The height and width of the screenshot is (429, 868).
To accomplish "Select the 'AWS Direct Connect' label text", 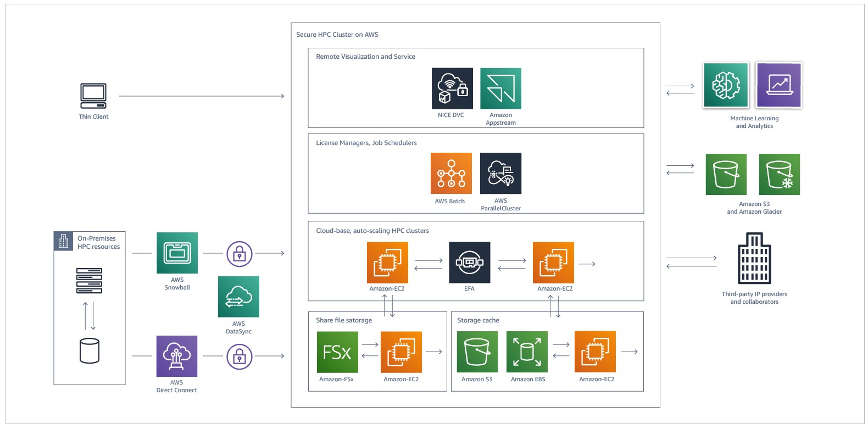I will [x=176, y=386].
